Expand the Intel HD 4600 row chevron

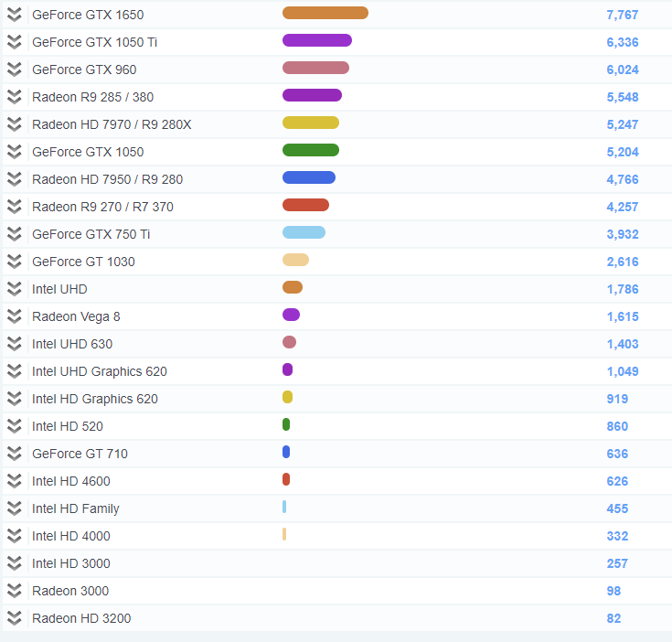[x=14, y=481]
